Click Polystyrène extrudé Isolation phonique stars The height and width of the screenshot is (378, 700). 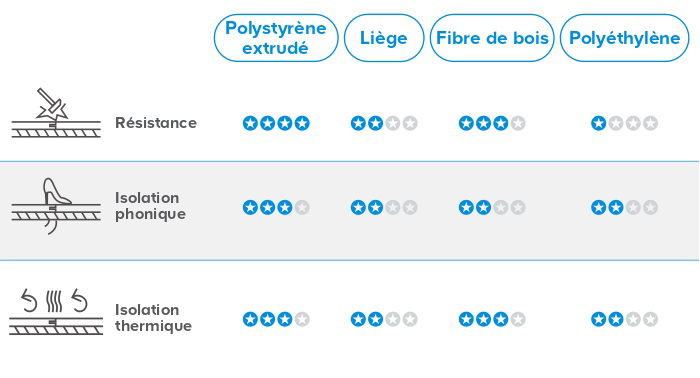[x=276, y=208]
